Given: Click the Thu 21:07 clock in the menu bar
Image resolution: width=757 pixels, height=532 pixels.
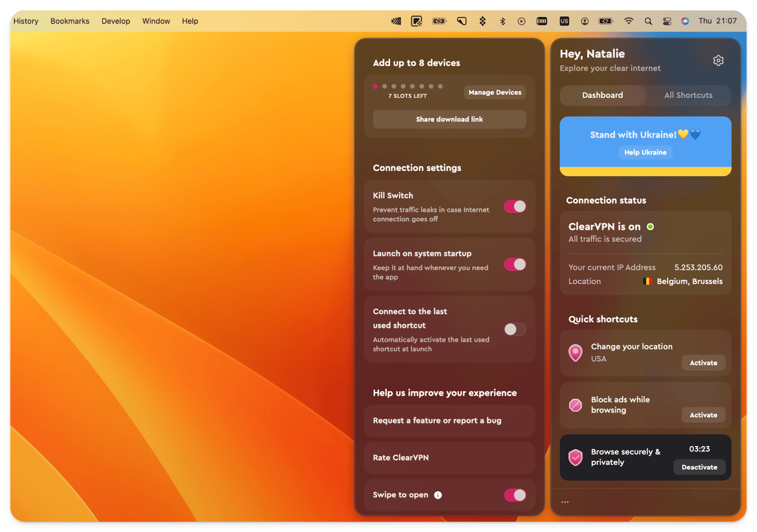Looking at the screenshot, I should [x=717, y=21].
